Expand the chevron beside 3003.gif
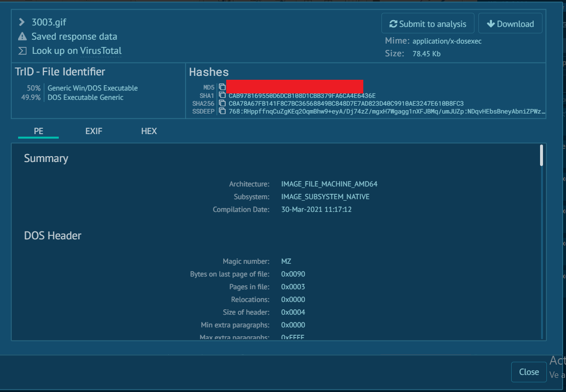 point(22,22)
